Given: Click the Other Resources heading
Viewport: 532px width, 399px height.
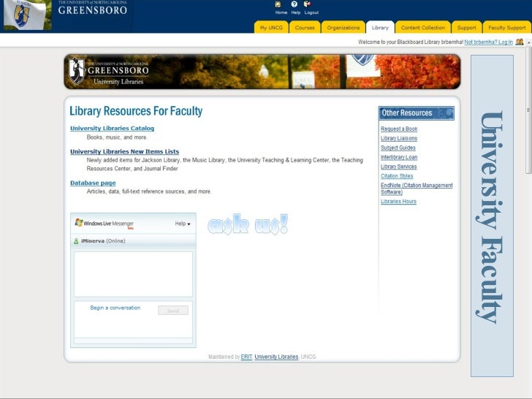Looking at the screenshot, I should pos(417,113).
